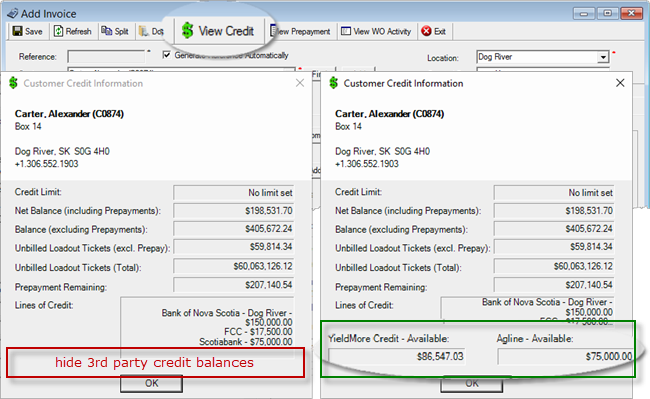Open View Prepayment toolbar item

[x=301, y=31]
